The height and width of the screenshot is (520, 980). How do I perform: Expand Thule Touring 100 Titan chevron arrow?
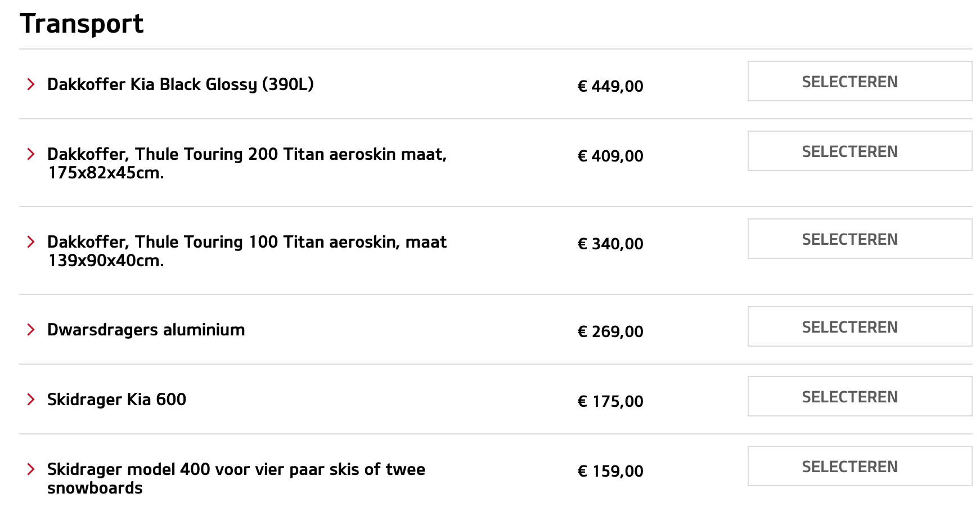click(31, 242)
